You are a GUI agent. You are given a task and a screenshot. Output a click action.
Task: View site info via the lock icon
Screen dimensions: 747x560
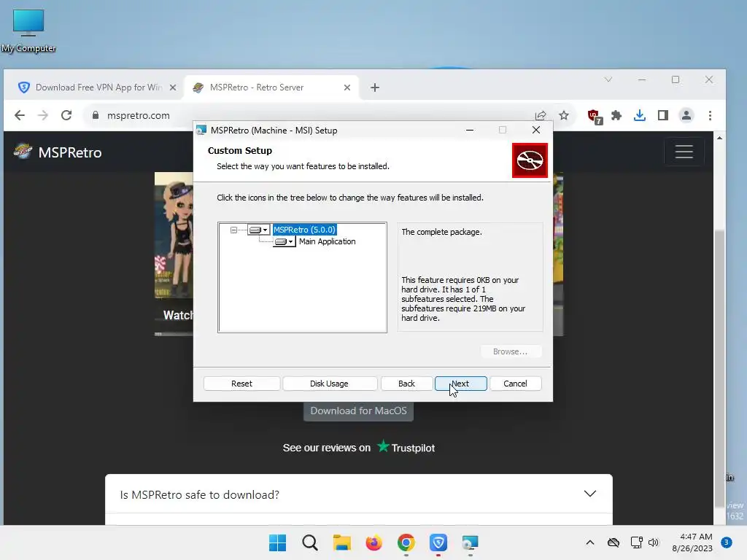[x=96, y=115]
